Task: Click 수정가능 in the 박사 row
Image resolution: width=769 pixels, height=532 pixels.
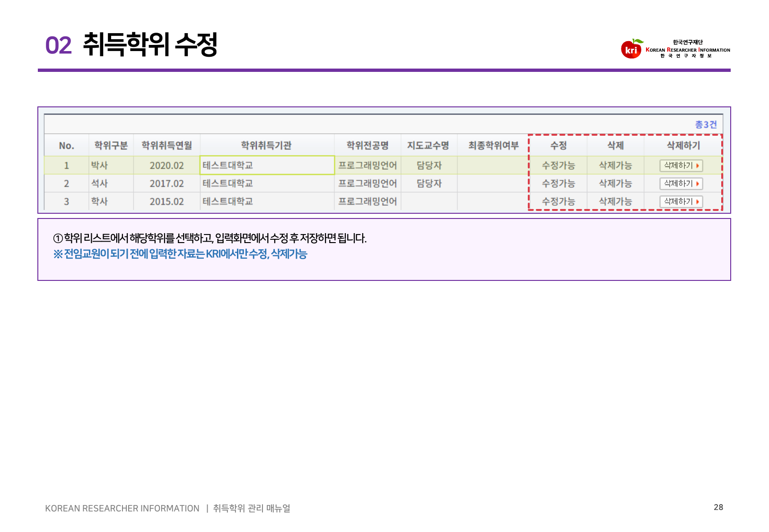Action: coord(559,166)
